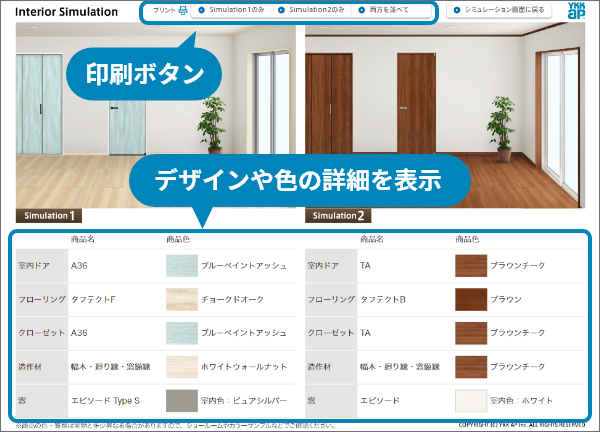Image resolution: width=600 pixels, height=432 pixels.
Task: Click Simulation 2 room image
Action: (x=445, y=115)
